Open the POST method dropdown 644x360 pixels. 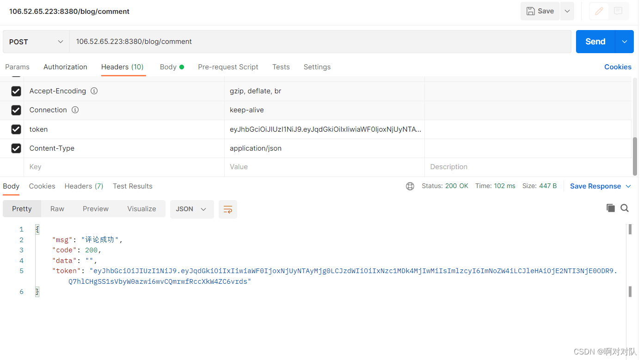tap(36, 42)
